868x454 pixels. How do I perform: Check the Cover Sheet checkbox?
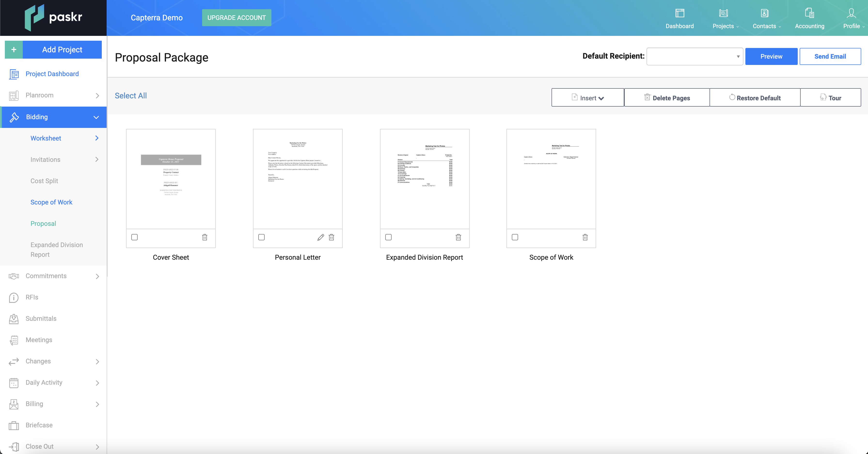[134, 237]
